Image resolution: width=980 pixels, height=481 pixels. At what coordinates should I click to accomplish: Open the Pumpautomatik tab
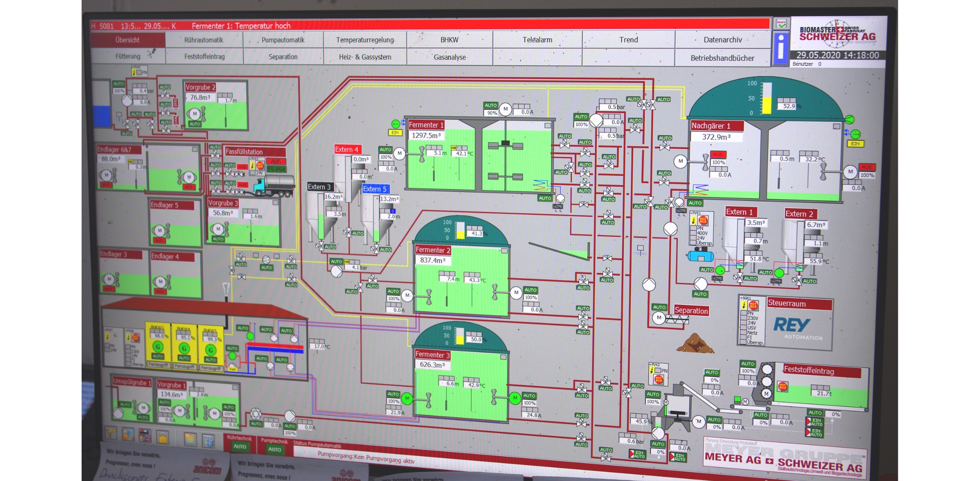[283, 40]
